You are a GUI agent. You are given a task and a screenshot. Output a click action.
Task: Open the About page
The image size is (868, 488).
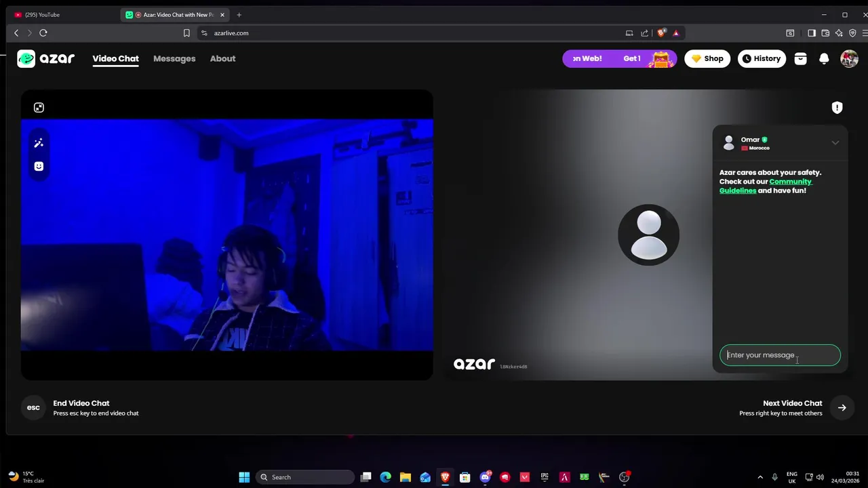pyautogui.click(x=222, y=58)
